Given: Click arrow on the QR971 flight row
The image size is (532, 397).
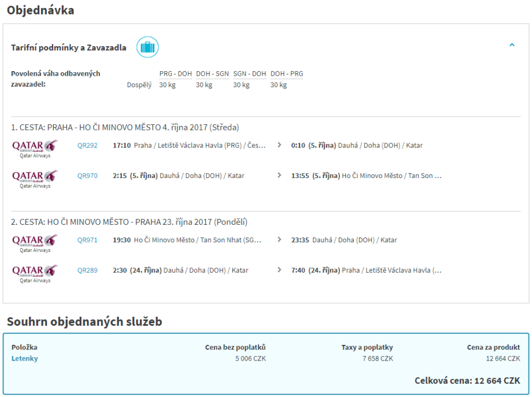Looking at the screenshot, I should click(280, 240).
